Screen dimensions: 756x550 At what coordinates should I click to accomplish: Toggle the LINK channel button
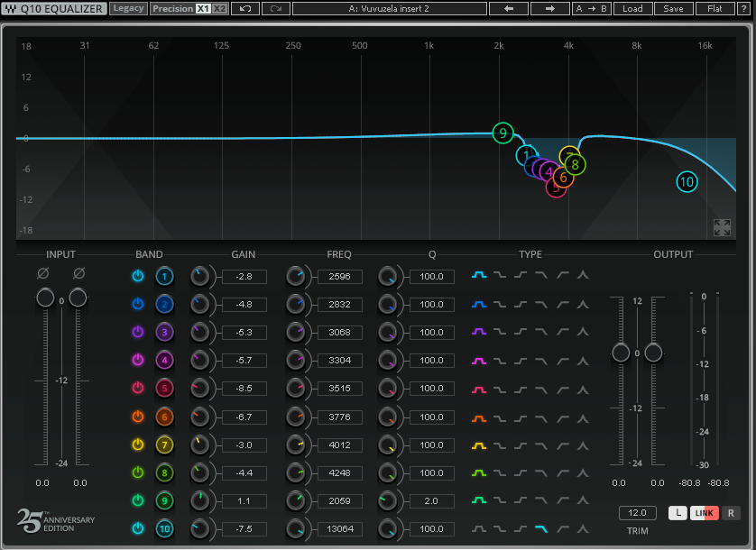pyautogui.click(x=705, y=513)
